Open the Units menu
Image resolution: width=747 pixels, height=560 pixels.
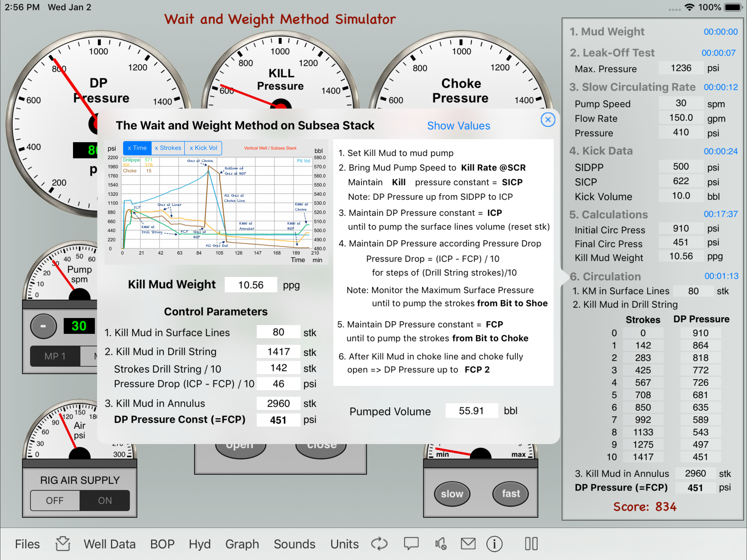(x=344, y=544)
